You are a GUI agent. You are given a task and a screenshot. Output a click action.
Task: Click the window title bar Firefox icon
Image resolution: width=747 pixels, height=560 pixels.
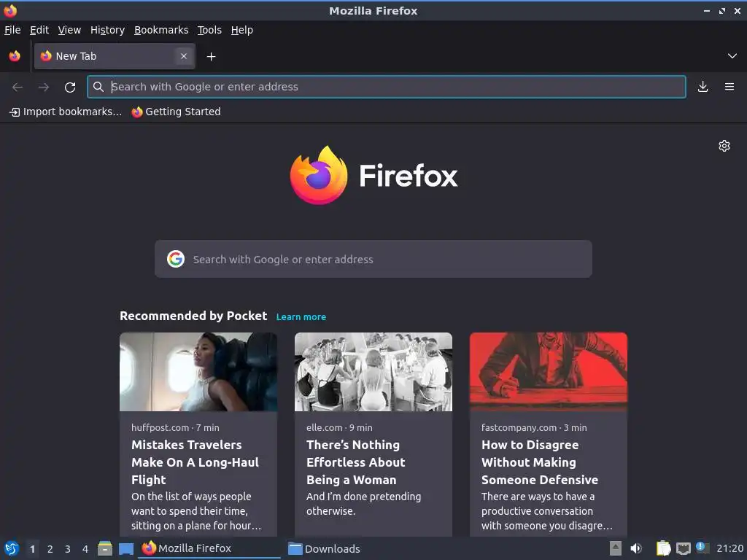(10, 10)
